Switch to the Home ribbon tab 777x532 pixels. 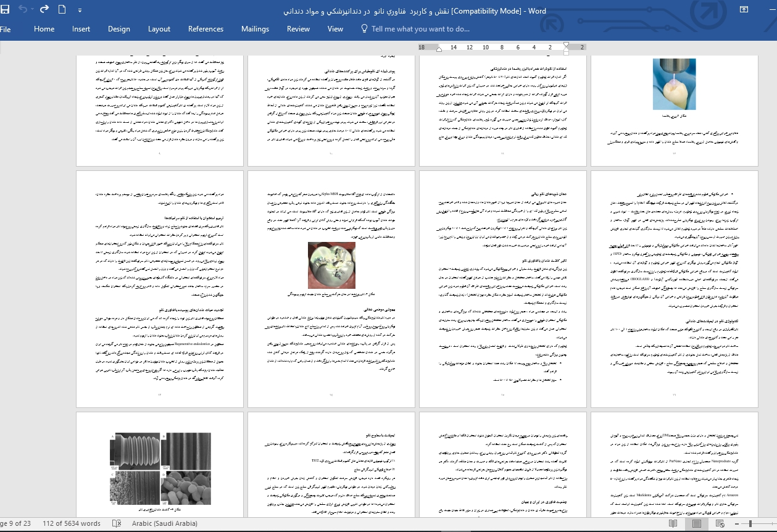tap(44, 29)
